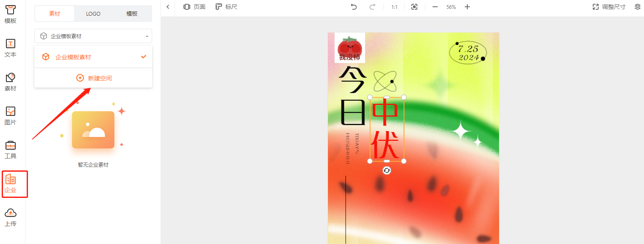Click the 56% zoom percentage value
644x244 pixels.
tap(451, 7)
